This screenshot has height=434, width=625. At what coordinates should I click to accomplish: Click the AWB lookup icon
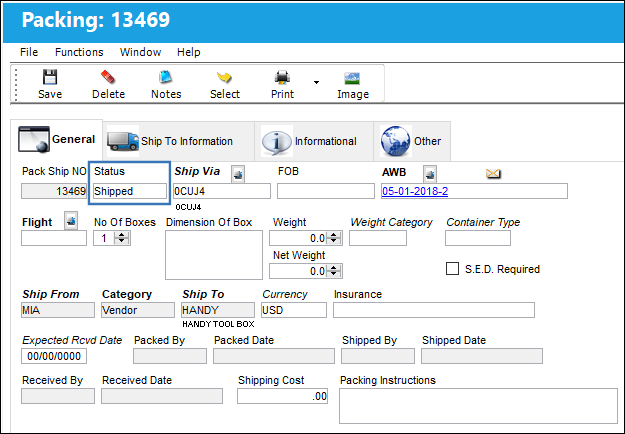click(x=430, y=174)
